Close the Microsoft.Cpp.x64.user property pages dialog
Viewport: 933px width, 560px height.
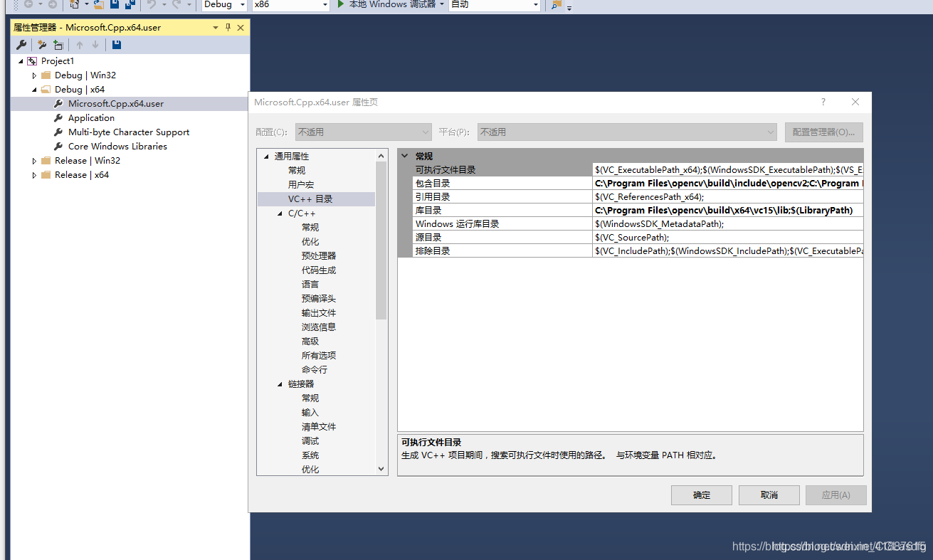(855, 102)
